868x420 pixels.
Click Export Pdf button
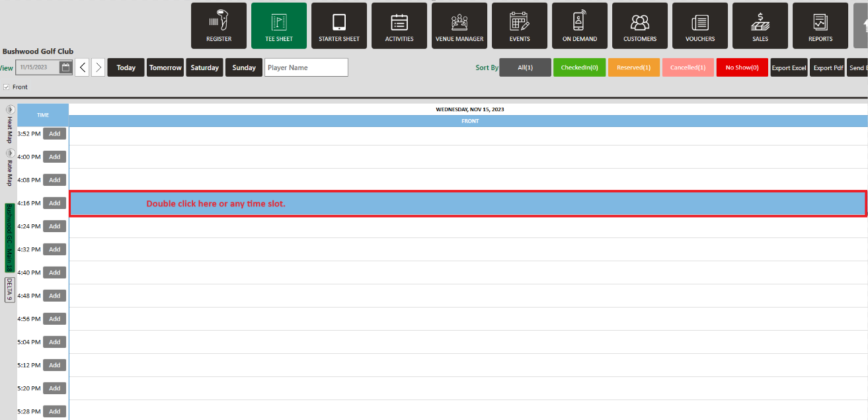tap(828, 67)
